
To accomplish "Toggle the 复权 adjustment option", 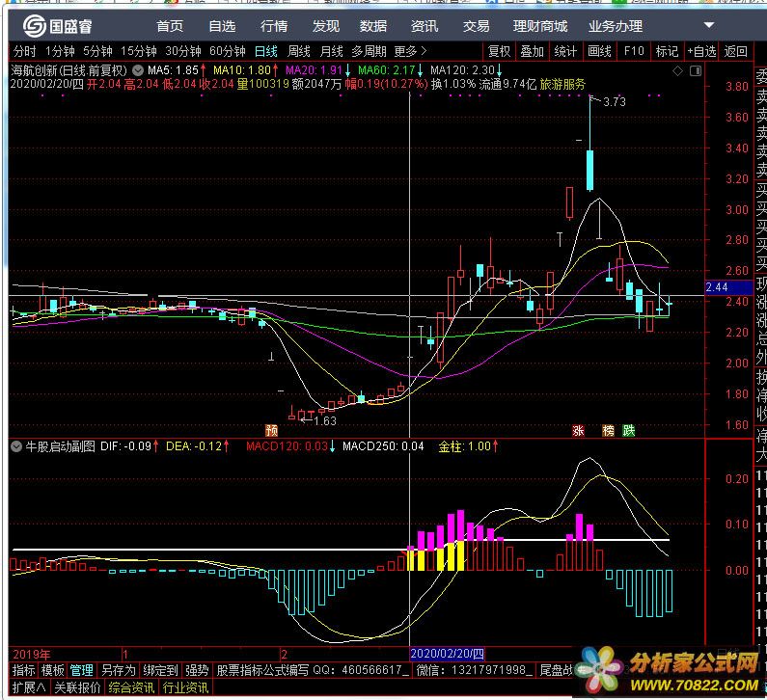I will tap(499, 51).
